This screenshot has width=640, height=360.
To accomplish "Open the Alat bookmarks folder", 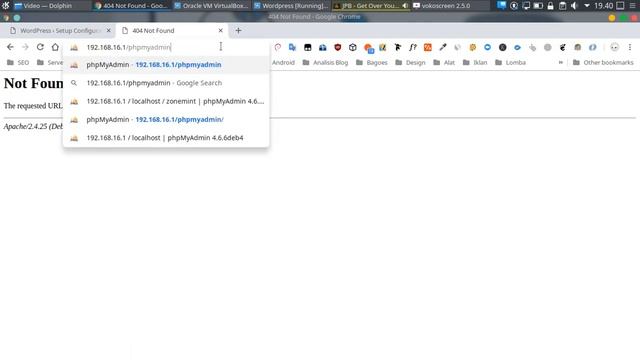I will (x=444, y=62).
